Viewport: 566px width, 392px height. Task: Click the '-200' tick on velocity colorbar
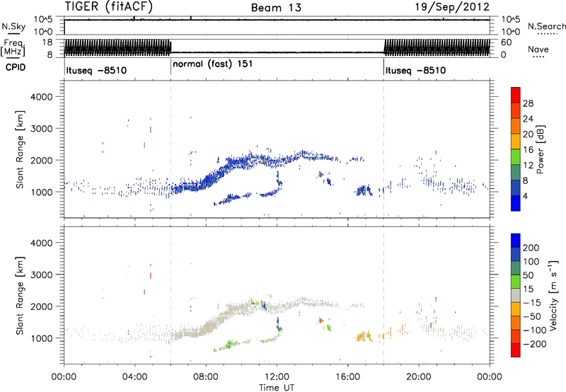534,344
